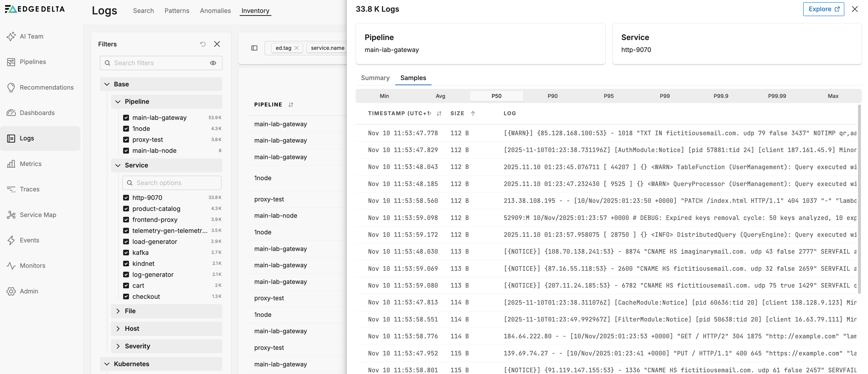The height and width of the screenshot is (374, 868).
Task: Open Dashboards from the sidebar
Action: pyautogui.click(x=37, y=113)
